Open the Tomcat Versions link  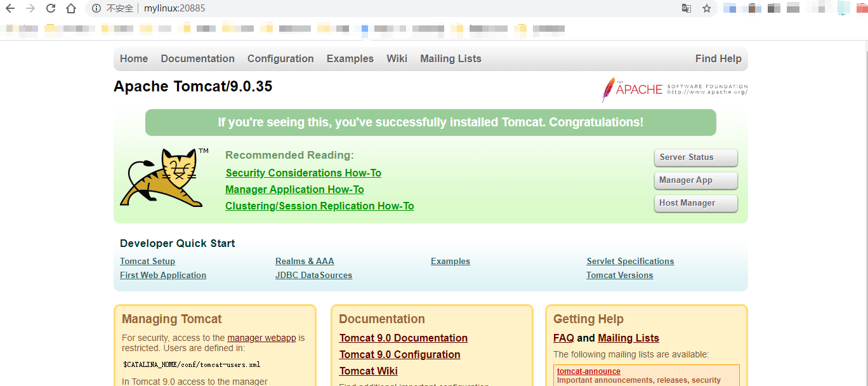[x=619, y=275]
